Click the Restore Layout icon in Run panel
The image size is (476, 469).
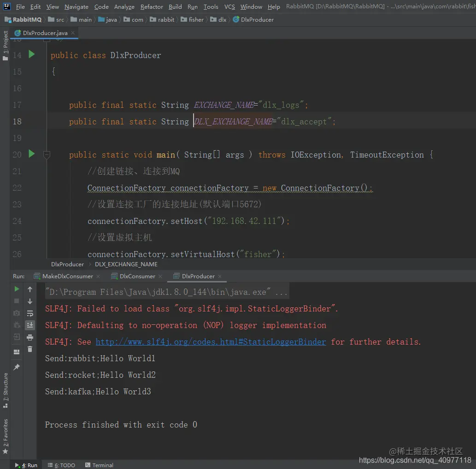[x=17, y=352]
